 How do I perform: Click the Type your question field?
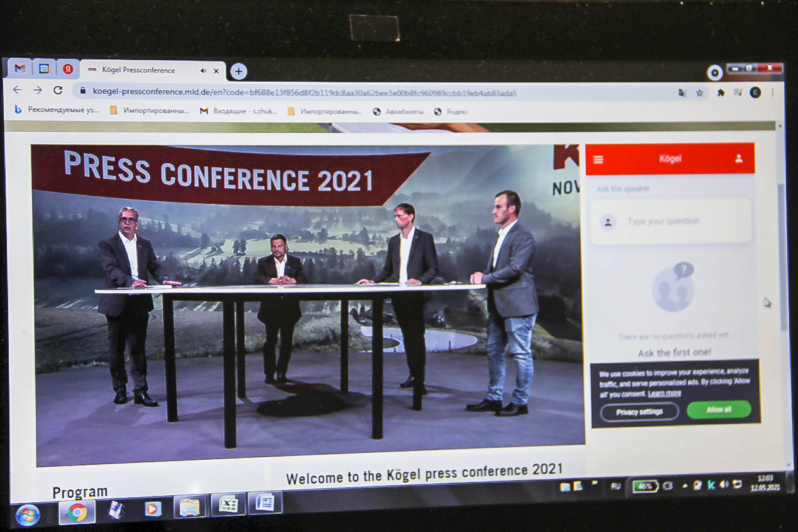[x=671, y=222]
